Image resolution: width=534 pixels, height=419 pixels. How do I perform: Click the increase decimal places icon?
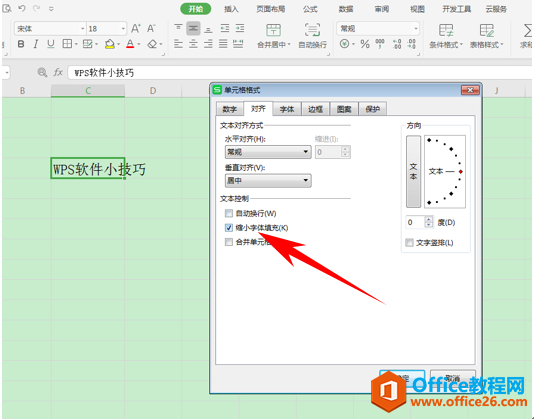pyautogui.click(x=396, y=44)
